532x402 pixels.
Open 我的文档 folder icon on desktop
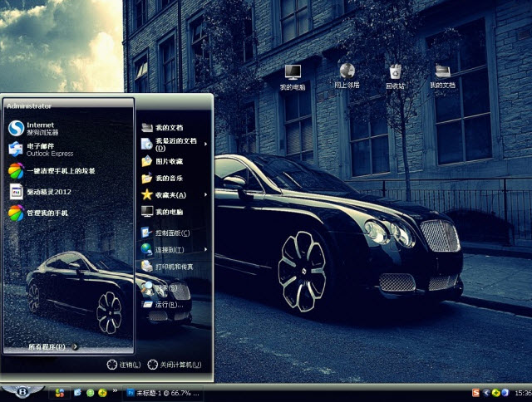point(442,74)
